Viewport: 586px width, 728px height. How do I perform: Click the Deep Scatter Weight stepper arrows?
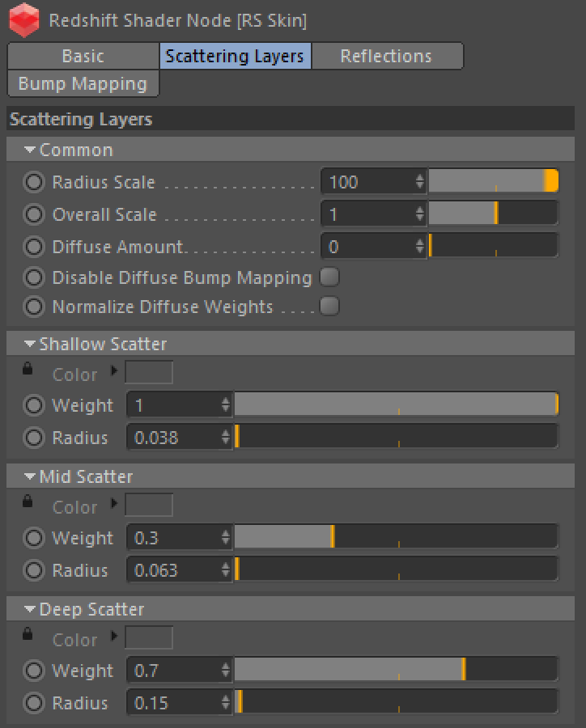tap(226, 670)
